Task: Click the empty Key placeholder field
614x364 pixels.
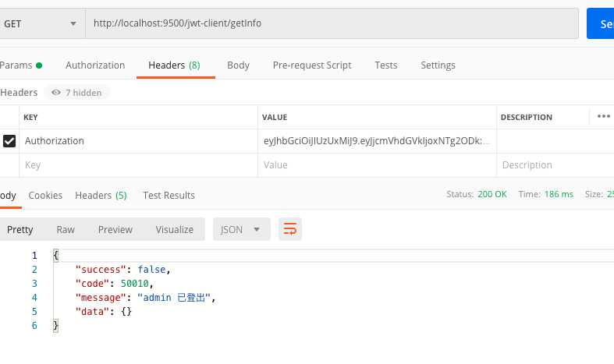Action: [139, 165]
